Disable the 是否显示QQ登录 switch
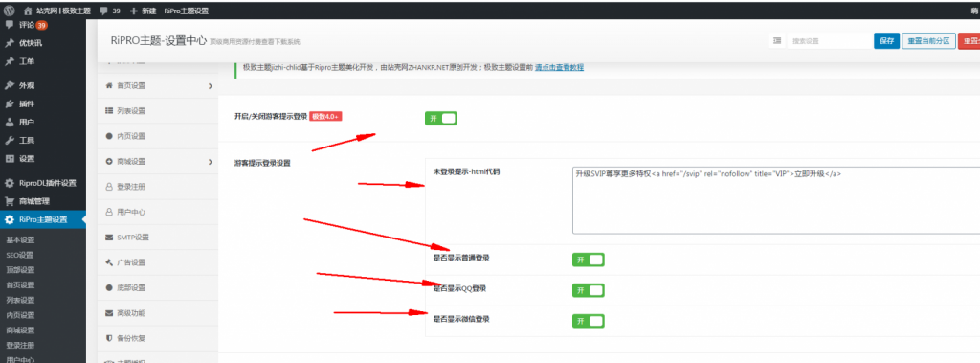The width and height of the screenshot is (980, 363). coord(589,290)
